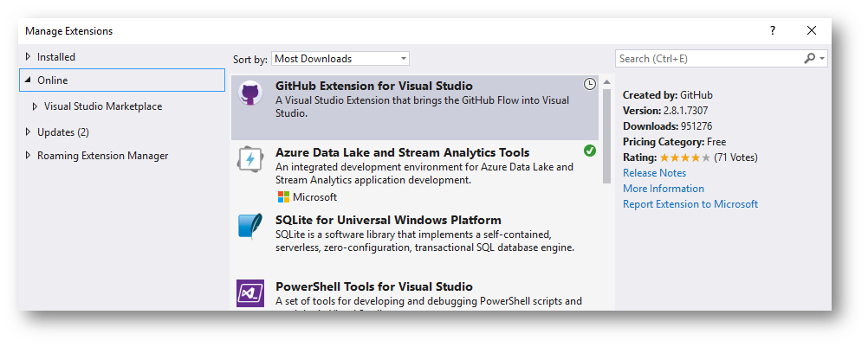Click the star rating display
Viewport: 868px width, 347px height.
tap(684, 157)
